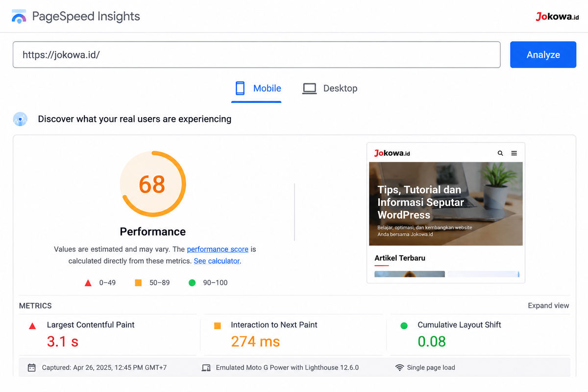Click the Artikel Terbaru heading in preview
The height and width of the screenshot is (392, 588).
400,258
